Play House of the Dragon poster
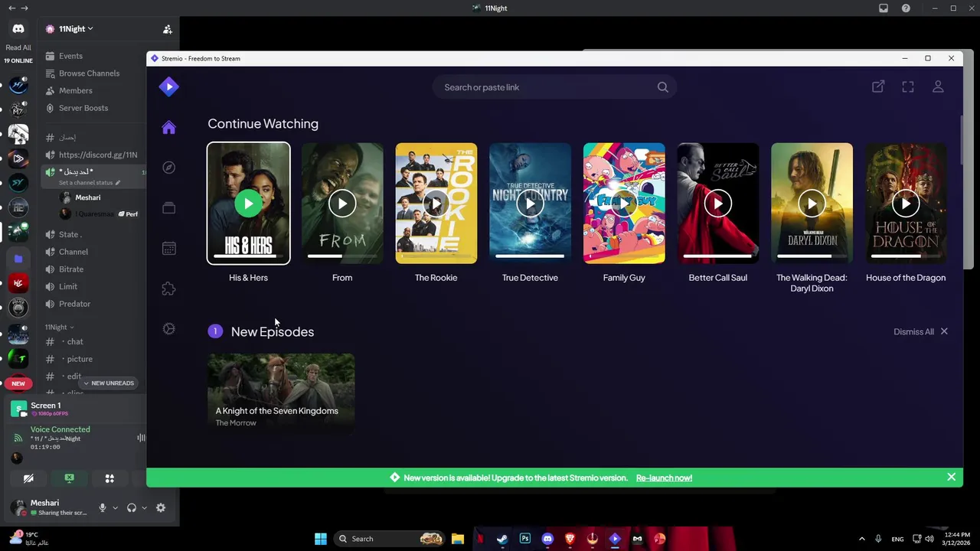The image size is (980, 551). [x=906, y=204]
